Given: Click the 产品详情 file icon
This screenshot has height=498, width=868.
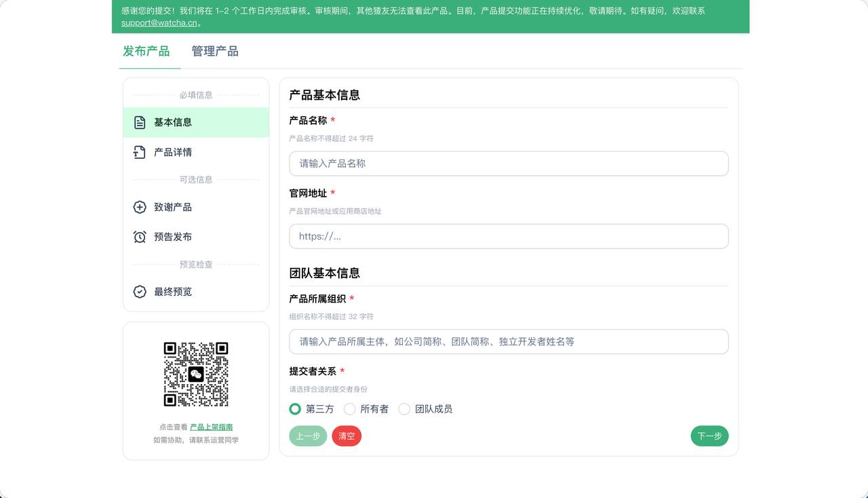Looking at the screenshot, I should [140, 152].
